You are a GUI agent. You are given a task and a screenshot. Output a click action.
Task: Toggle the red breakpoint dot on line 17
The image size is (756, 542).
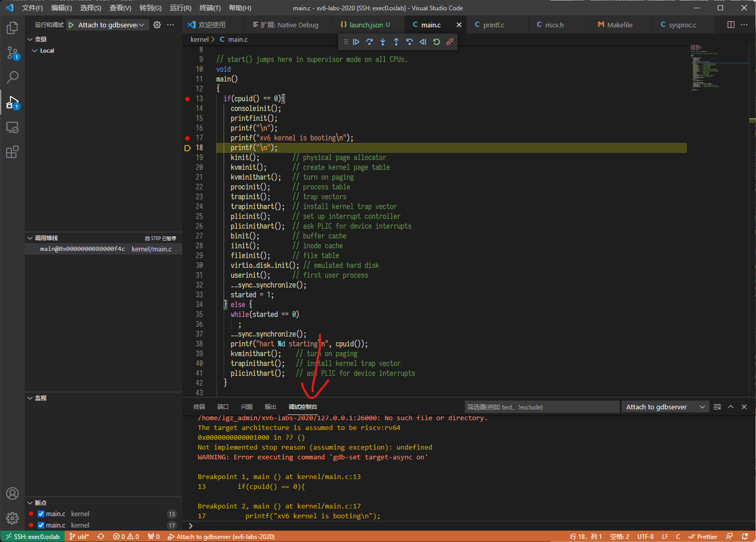pos(187,138)
